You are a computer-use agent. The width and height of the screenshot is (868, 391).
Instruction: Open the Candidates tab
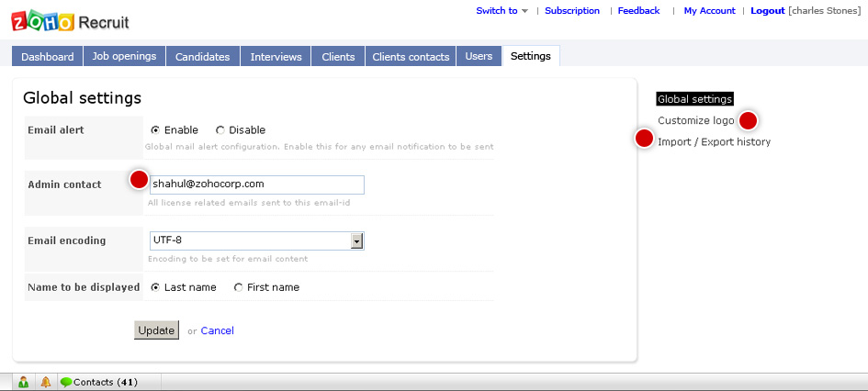(203, 56)
